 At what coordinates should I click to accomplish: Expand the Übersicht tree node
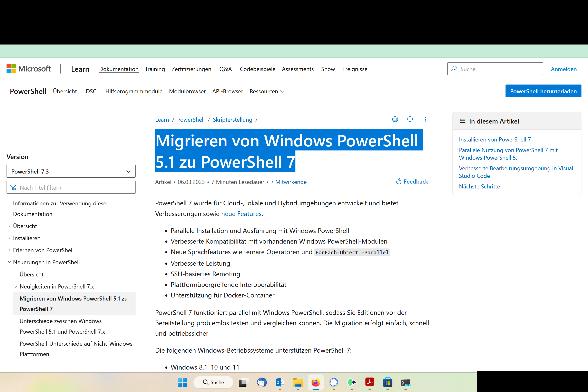tap(10, 226)
